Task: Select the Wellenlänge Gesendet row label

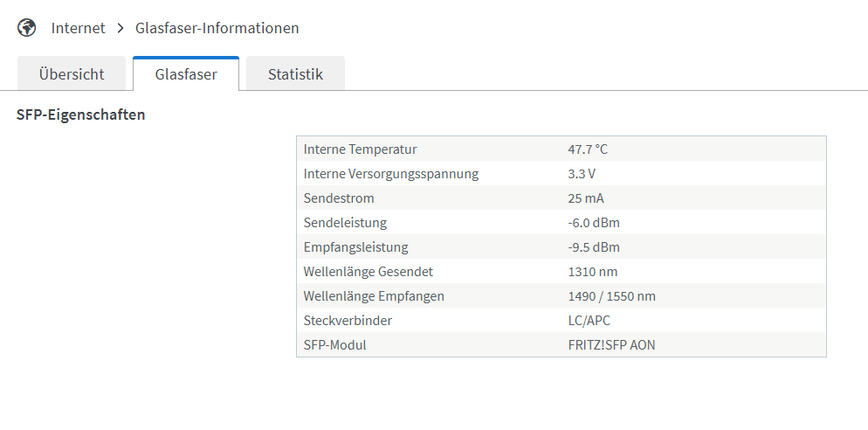Action: click(x=369, y=272)
